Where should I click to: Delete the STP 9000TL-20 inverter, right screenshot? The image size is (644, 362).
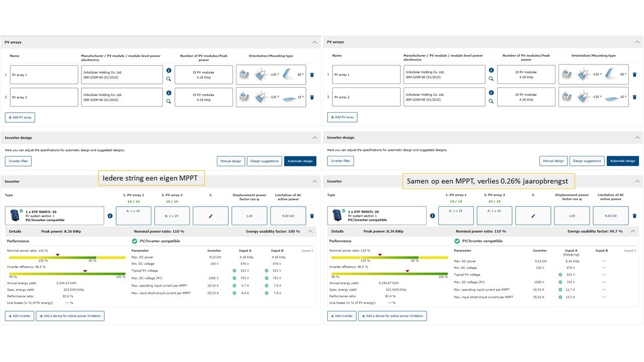(x=634, y=216)
